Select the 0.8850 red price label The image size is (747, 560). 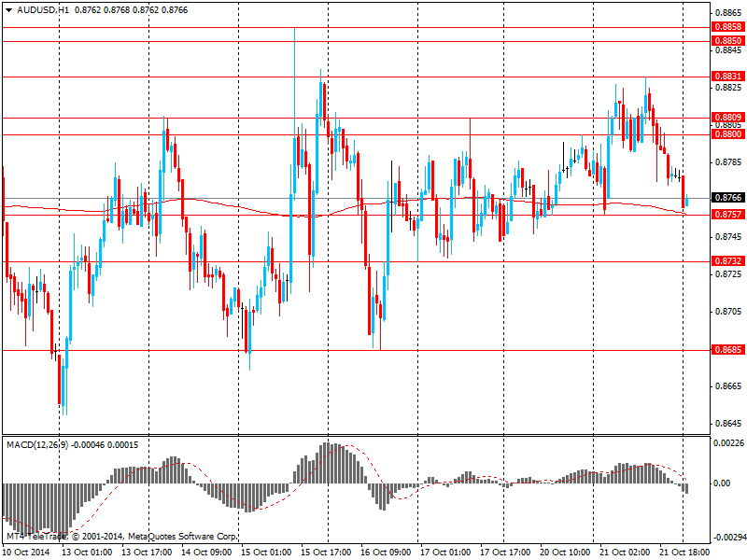click(727, 42)
